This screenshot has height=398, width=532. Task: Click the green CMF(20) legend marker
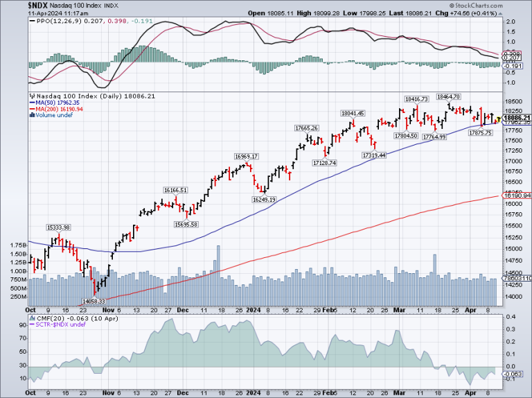click(30, 318)
